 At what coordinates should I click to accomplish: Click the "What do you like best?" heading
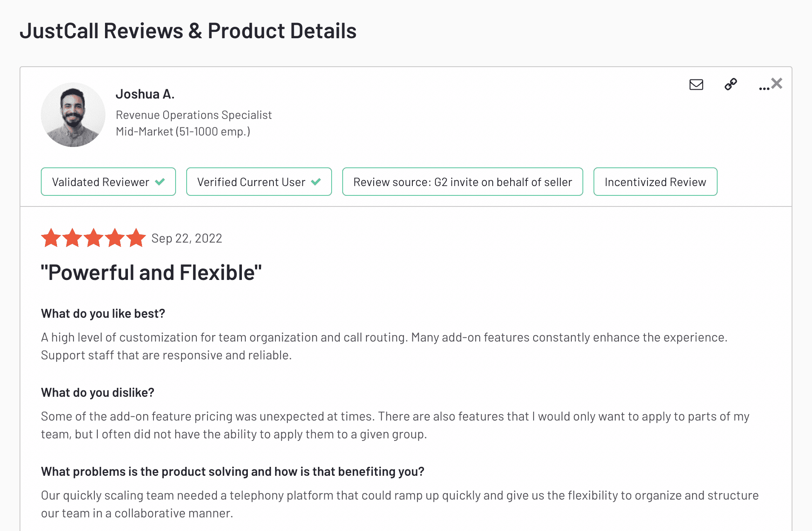[x=103, y=314]
